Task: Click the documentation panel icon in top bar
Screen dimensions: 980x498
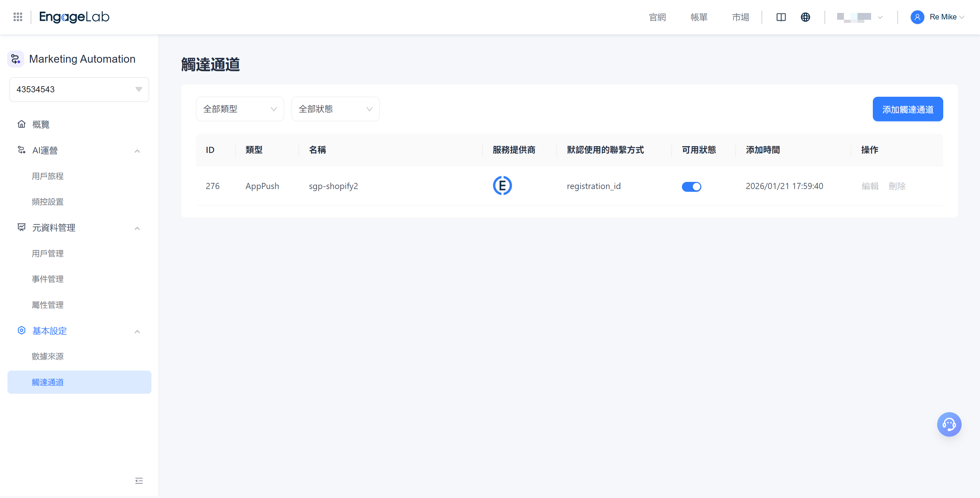Action: point(781,17)
